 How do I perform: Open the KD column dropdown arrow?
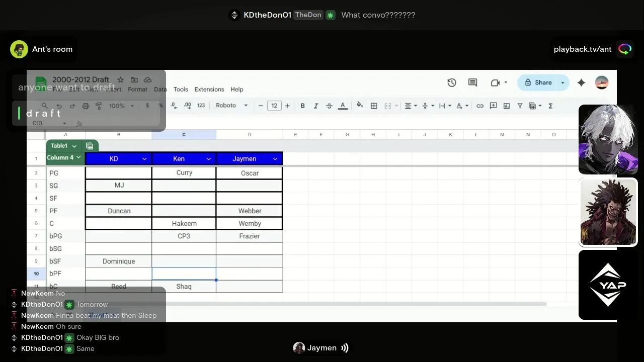[144, 159]
